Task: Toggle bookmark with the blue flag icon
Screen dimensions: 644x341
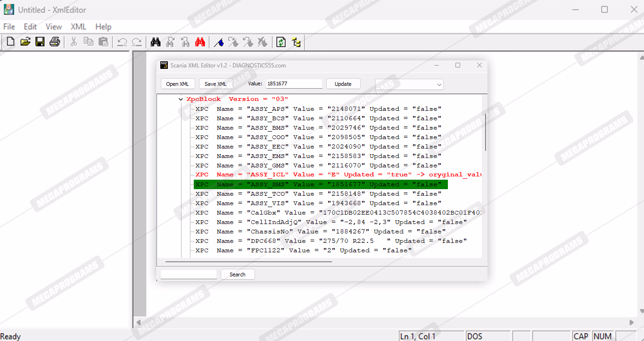Action: (219, 42)
